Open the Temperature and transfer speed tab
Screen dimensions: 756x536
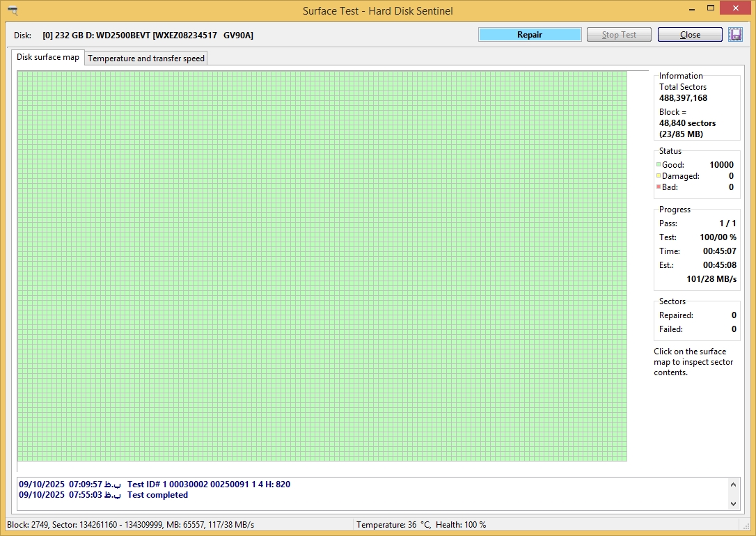coord(146,58)
